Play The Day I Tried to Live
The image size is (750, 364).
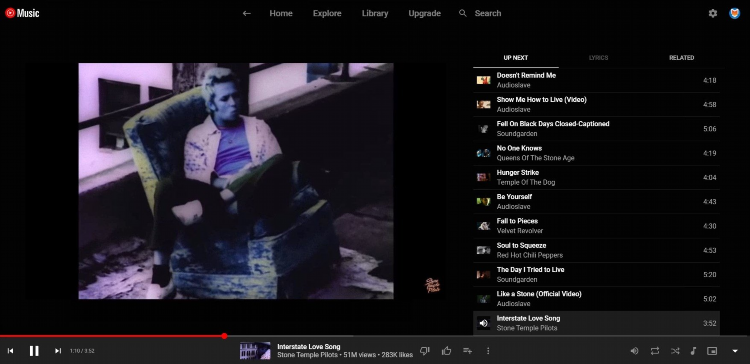click(596, 275)
